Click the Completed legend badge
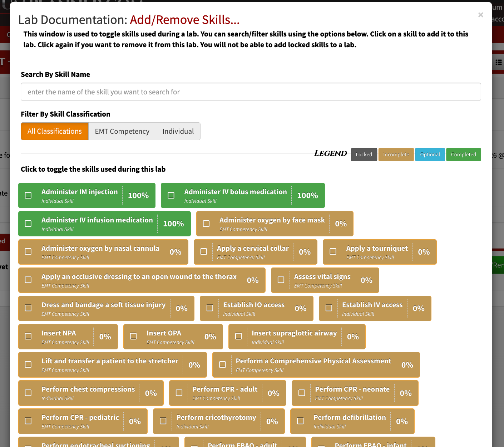 coord(464,154)
